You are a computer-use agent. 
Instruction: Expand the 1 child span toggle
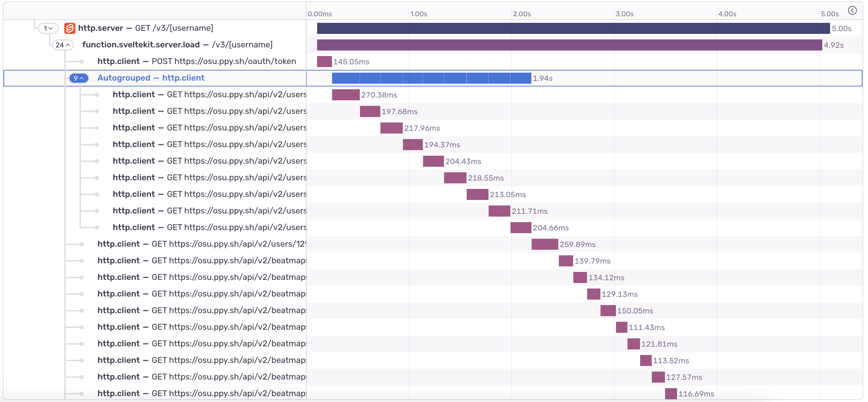48,28
